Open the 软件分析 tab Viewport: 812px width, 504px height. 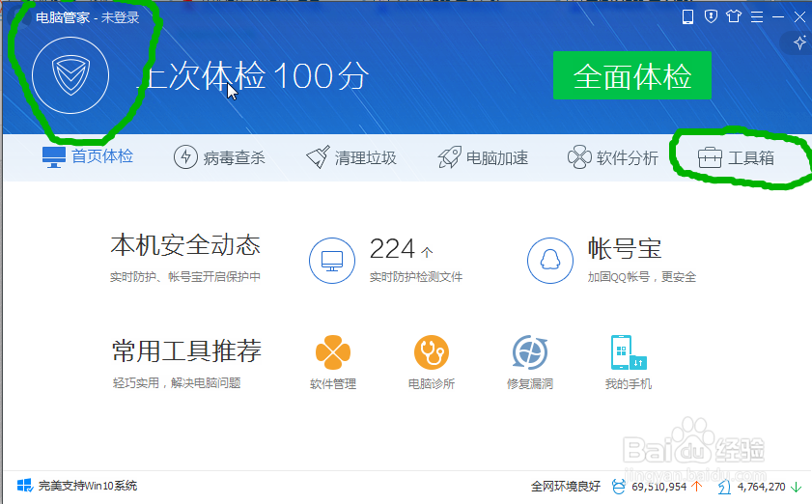click(613, 157)
